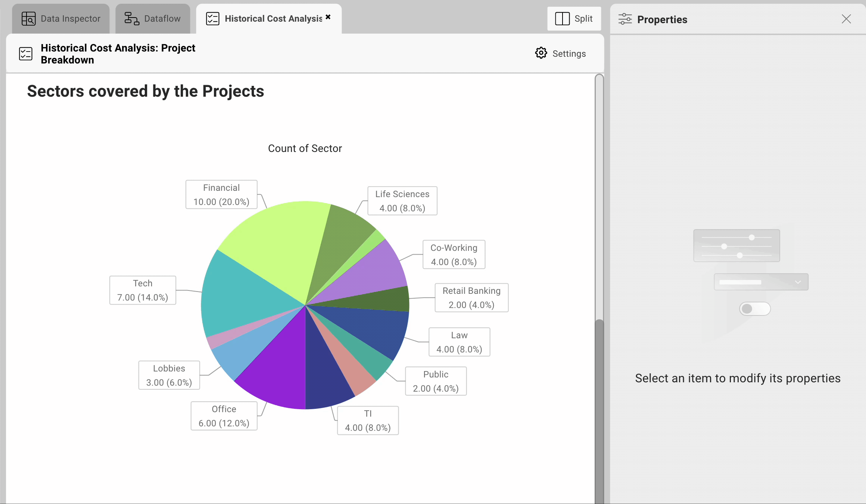Screen dimensions: 866x504
Task: Click the Properties sliders icon
Action: click(625, 19)
